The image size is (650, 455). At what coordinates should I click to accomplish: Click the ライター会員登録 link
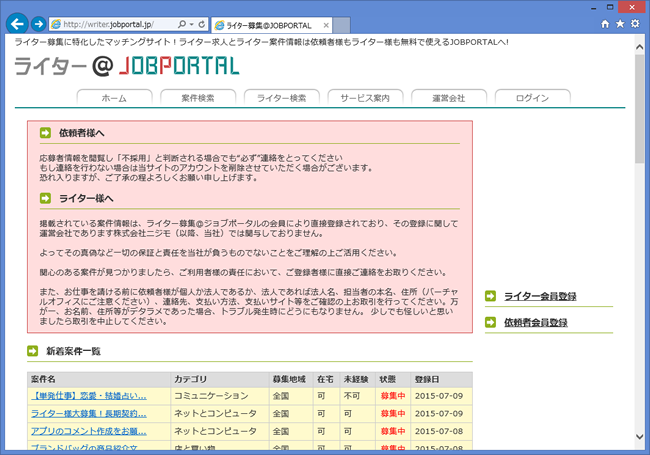pos(540,296)
